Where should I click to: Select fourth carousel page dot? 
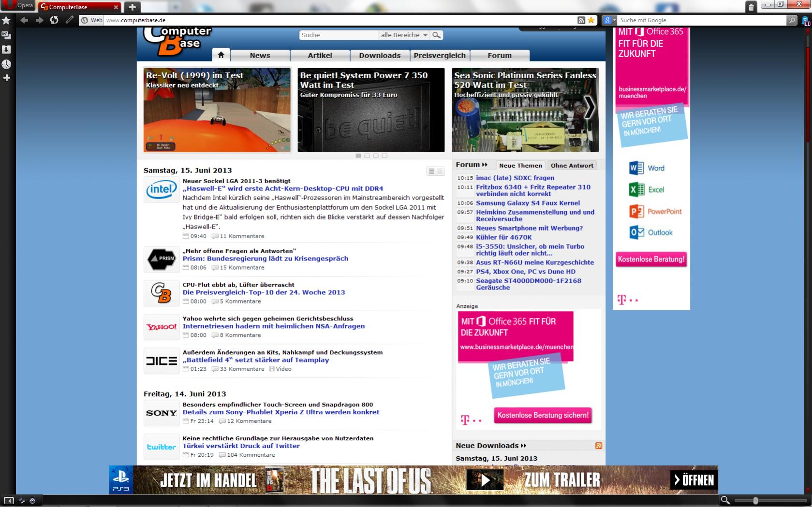click(384, 156)
